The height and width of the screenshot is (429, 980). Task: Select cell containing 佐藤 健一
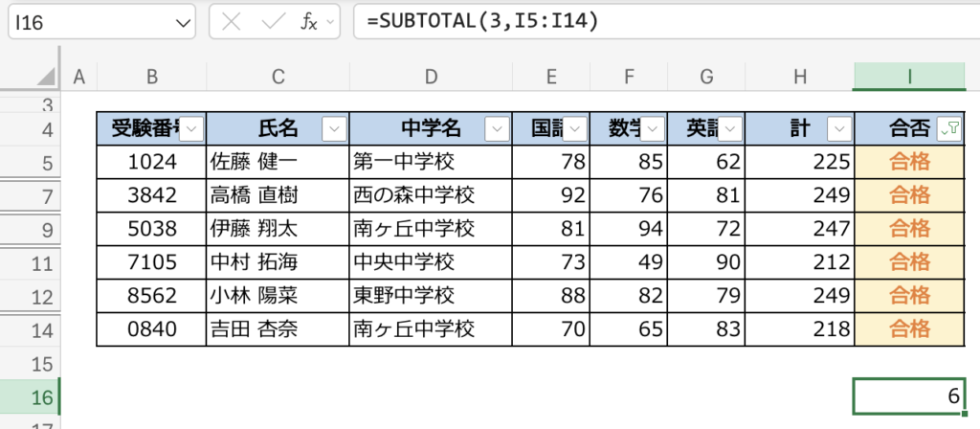278,162
